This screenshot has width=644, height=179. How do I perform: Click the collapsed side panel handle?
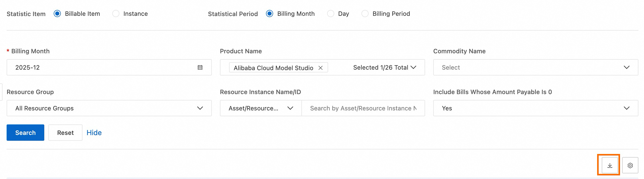pos(1,92)
